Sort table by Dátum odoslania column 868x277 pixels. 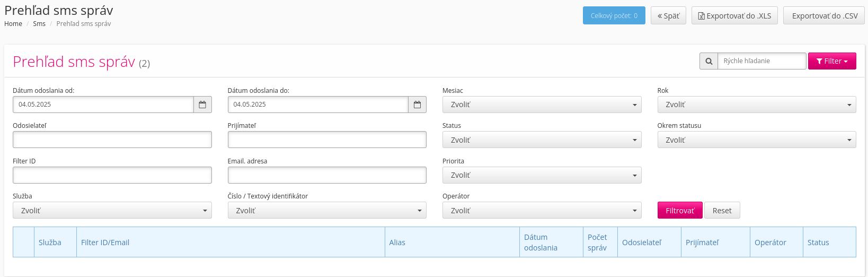pos(541,243)
